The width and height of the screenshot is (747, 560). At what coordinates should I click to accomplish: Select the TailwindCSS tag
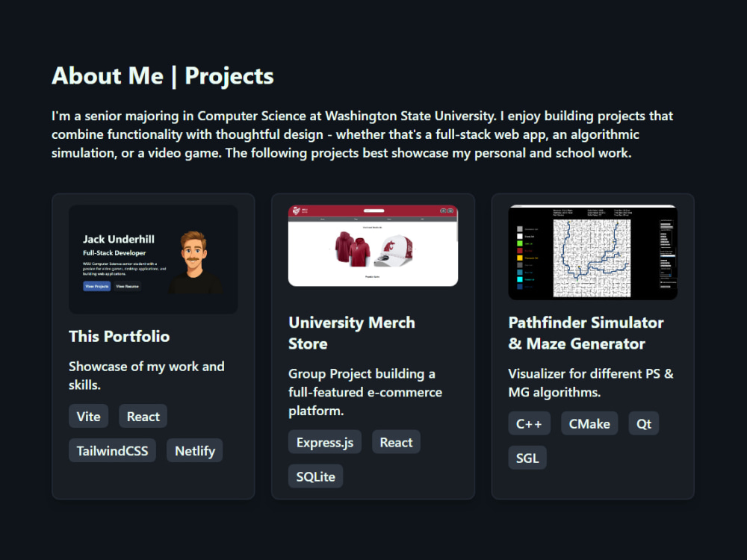point(113,450)
